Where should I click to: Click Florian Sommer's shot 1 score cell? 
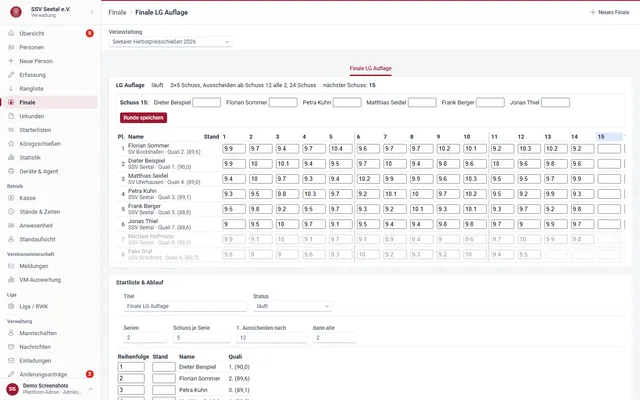click(x=234, y=149)
